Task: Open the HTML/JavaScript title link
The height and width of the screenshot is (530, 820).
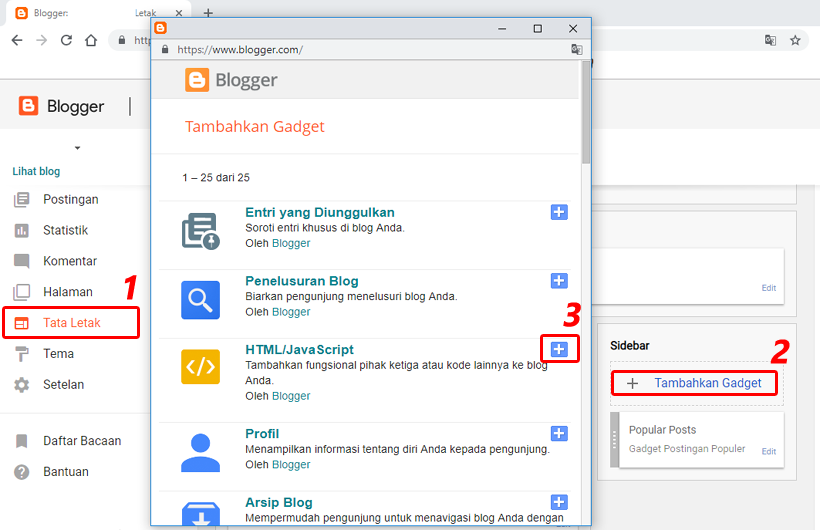Action: [300, 349]
